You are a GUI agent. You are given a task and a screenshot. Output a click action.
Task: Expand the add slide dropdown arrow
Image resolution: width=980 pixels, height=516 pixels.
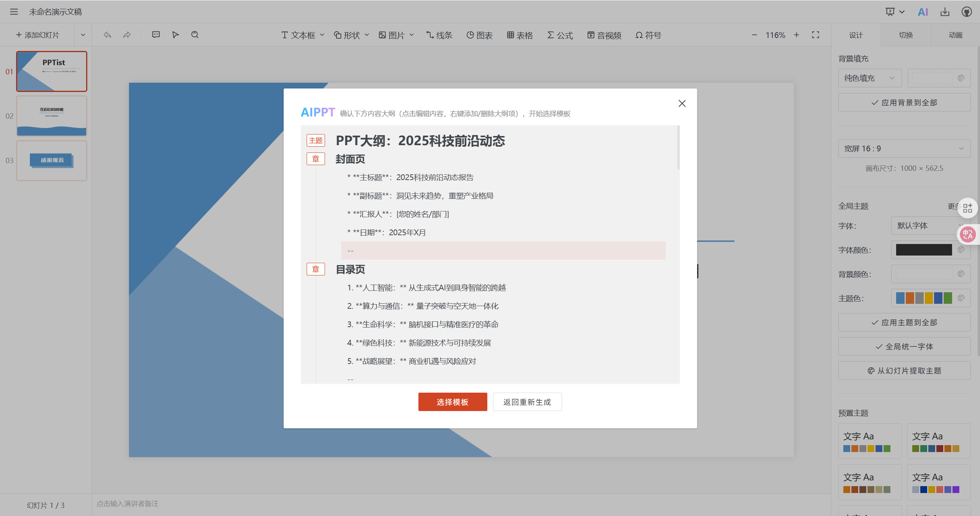tap(83, 35)
